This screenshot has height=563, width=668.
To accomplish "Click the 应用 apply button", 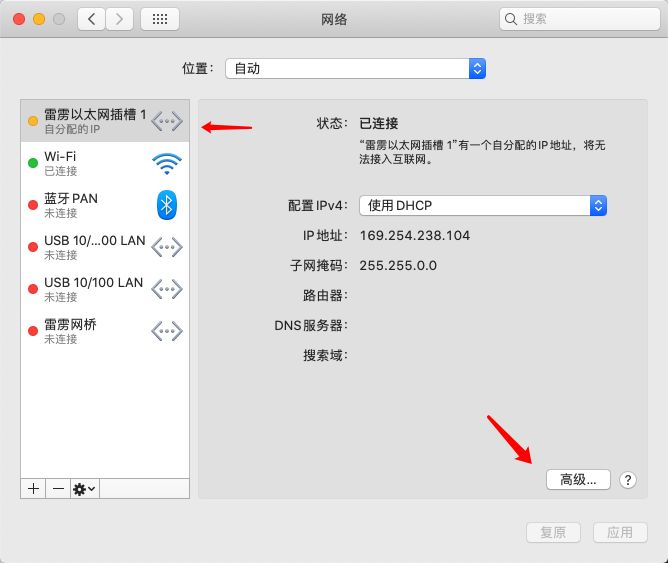I will pos(620,532).
